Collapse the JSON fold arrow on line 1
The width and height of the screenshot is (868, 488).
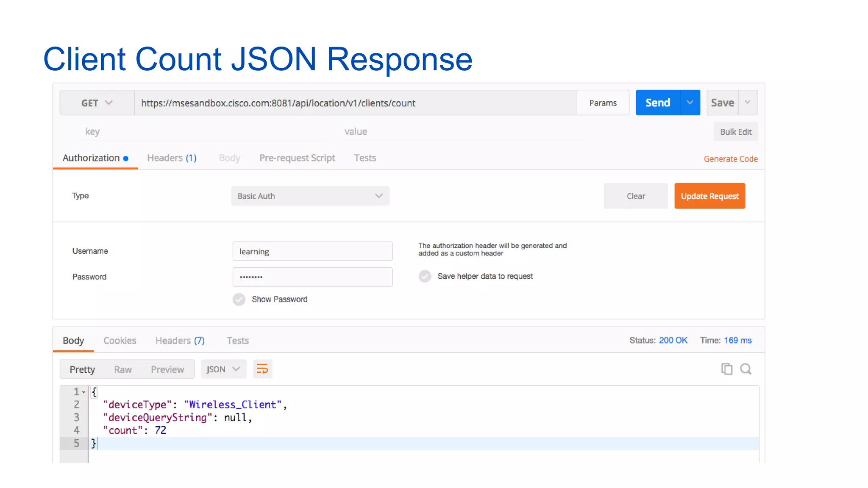pyautogui.click(x=84, y=392)
